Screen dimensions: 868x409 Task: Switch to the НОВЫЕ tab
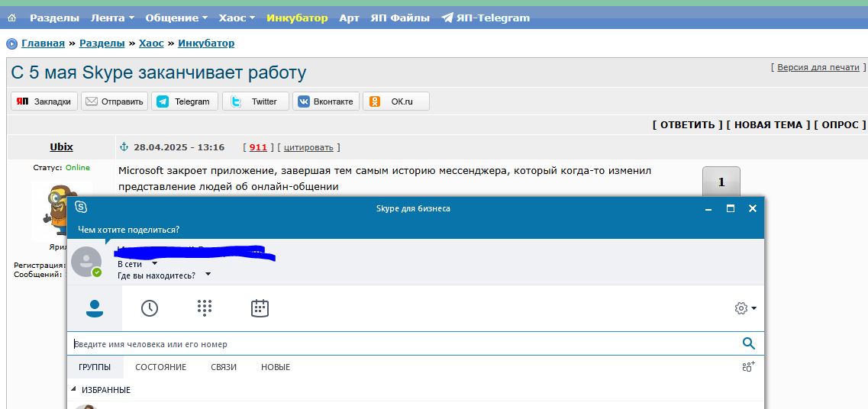(276, 367)
